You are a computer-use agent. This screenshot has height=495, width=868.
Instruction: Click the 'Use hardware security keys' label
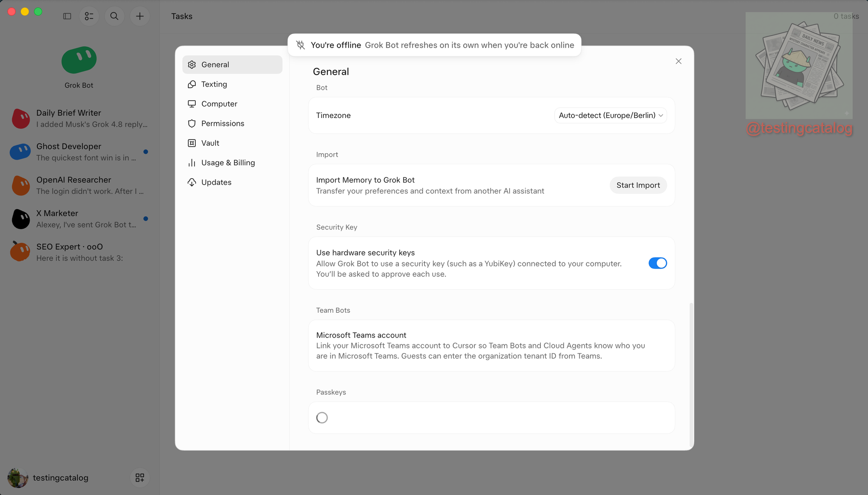365,253
